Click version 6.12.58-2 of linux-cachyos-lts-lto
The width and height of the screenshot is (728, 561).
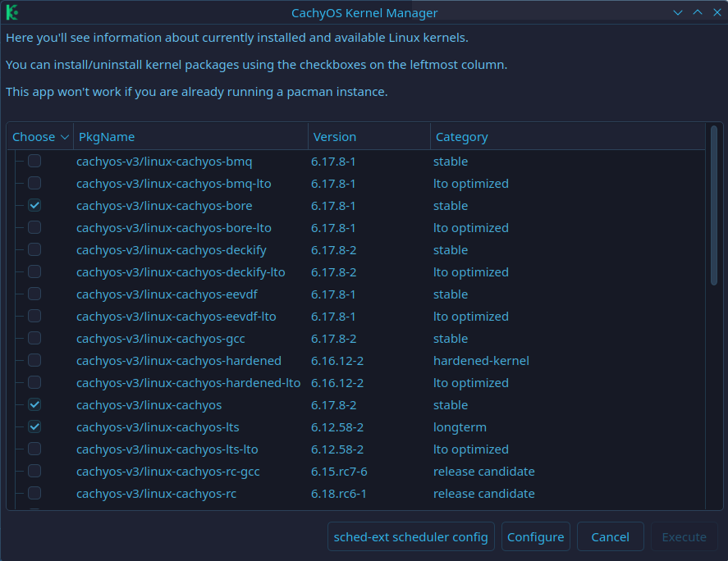[x=337, y=449]
